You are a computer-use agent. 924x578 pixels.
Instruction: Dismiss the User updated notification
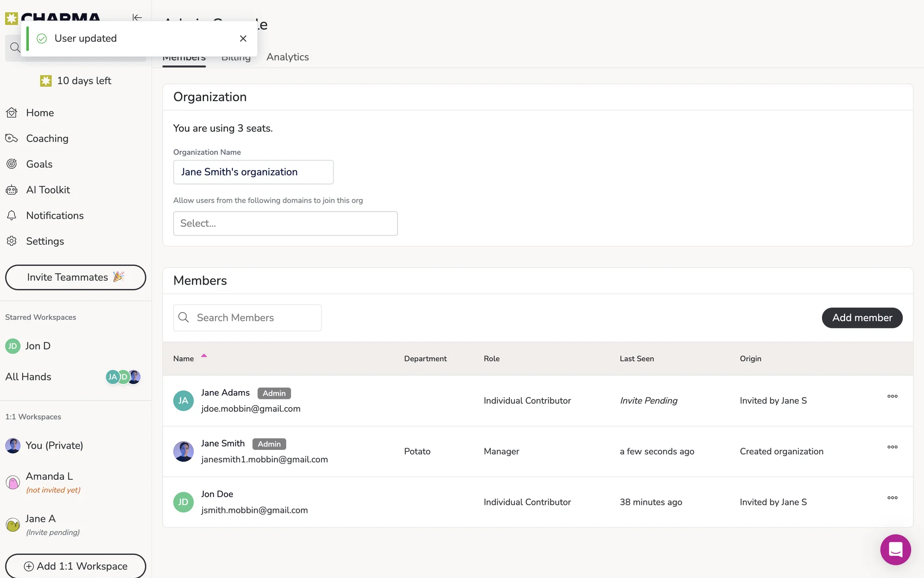tap(243, 39)
